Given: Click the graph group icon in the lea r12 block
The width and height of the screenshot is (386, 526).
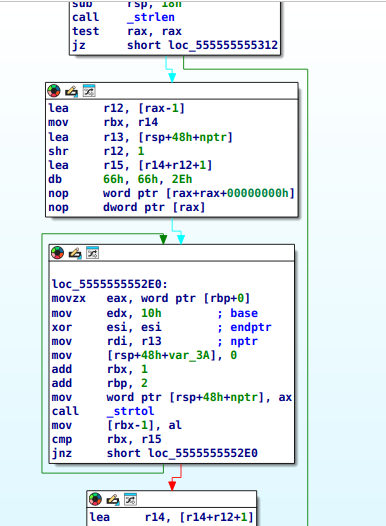Looking at the screenshot, I should click(x=89, y=91).
